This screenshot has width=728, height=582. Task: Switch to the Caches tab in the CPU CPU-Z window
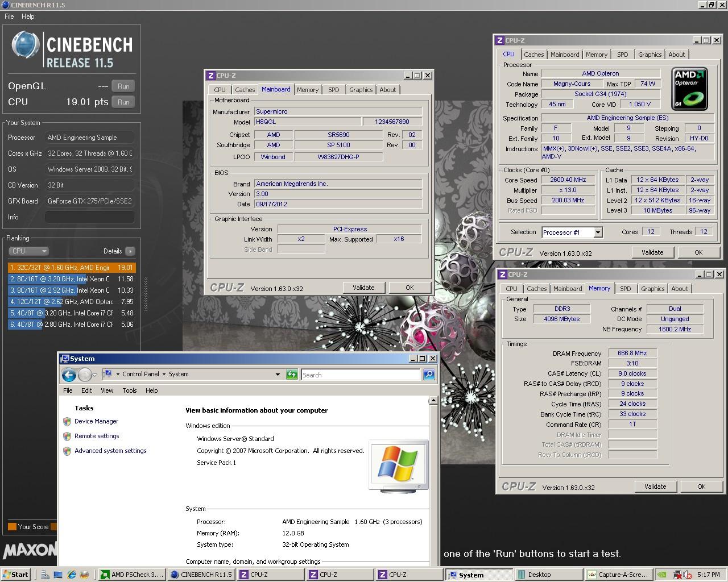(x=534, y=55)
